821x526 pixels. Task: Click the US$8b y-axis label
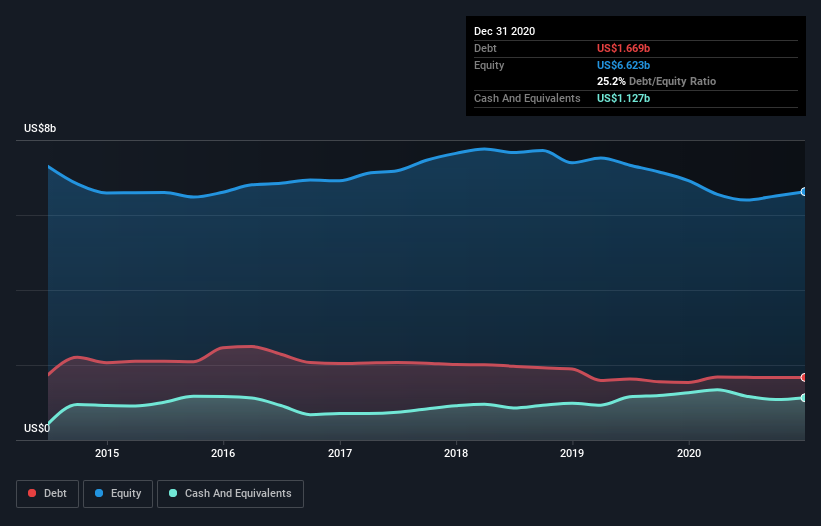(x=40, y=128)
